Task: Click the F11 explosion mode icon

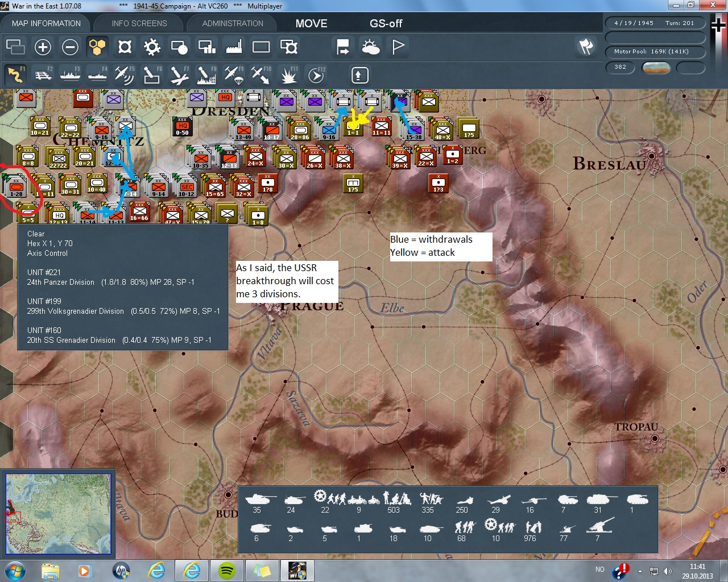Action: click(x=288, y=74)
